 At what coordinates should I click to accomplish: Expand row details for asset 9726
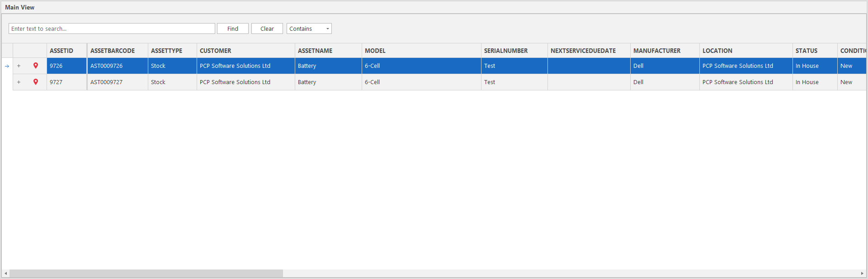point(19,66)
